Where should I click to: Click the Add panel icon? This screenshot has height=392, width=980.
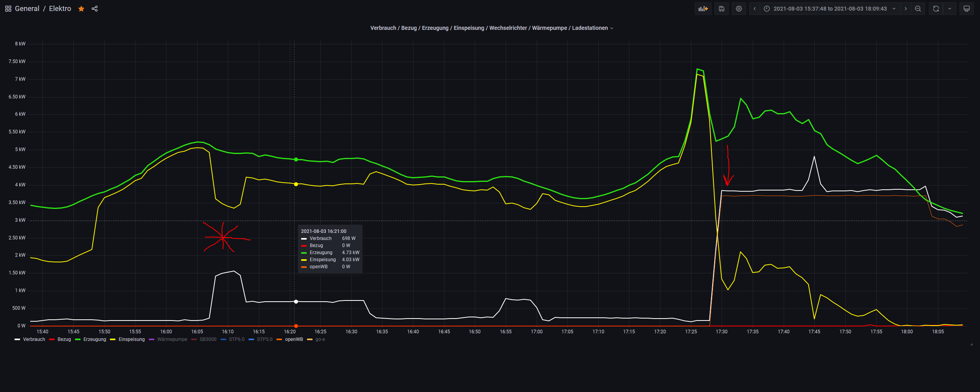(x=703, y=9)
